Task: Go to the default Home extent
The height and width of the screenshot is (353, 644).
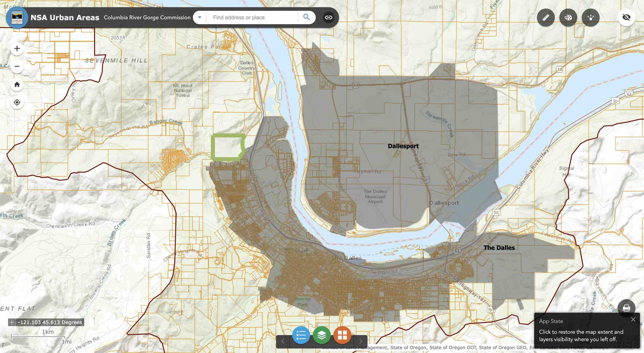Action: pyautogui.click(x=17, y=84)
